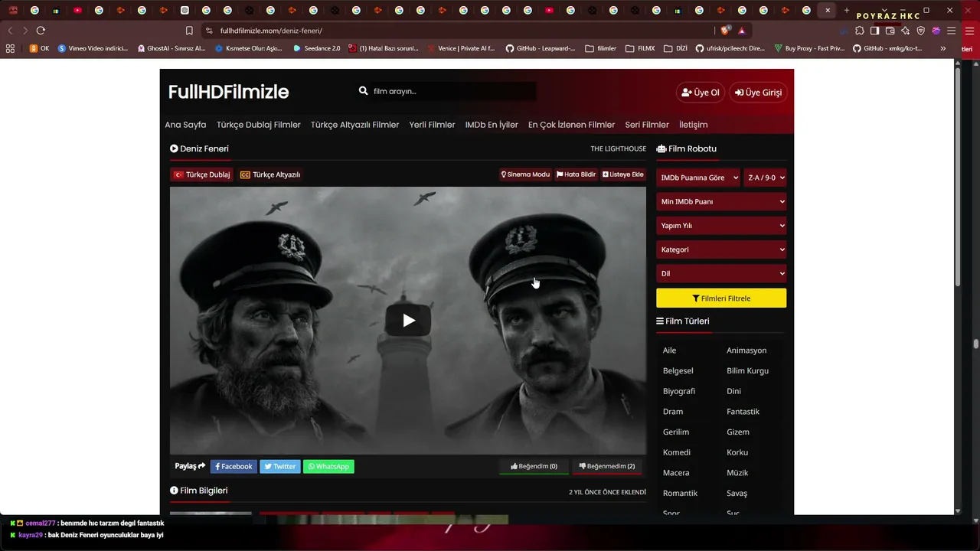Expand the Yapım Yılı dropdown

721,226
